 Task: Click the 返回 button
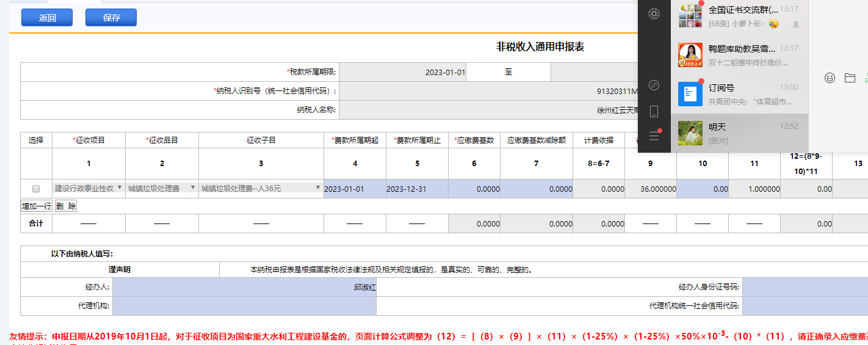pyautogui.click(x=47, y=18)
